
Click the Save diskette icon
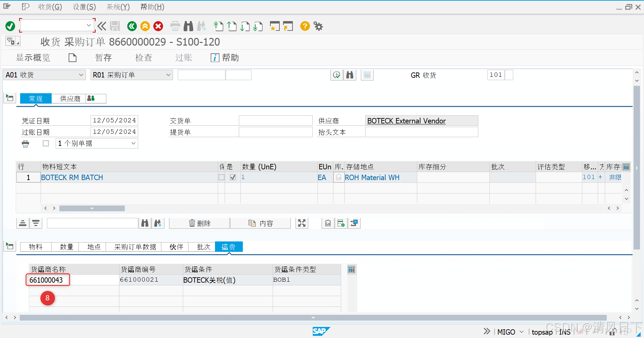(115, 26)
